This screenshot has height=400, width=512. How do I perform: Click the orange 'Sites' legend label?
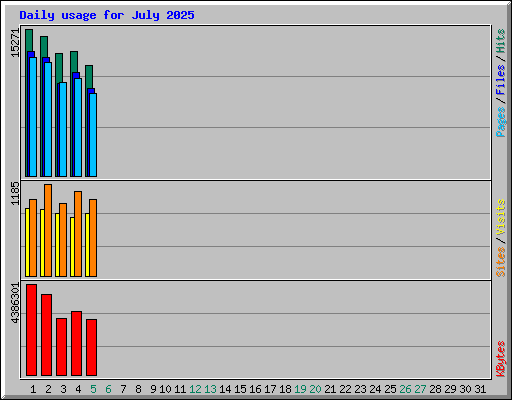tap(500, 262)
